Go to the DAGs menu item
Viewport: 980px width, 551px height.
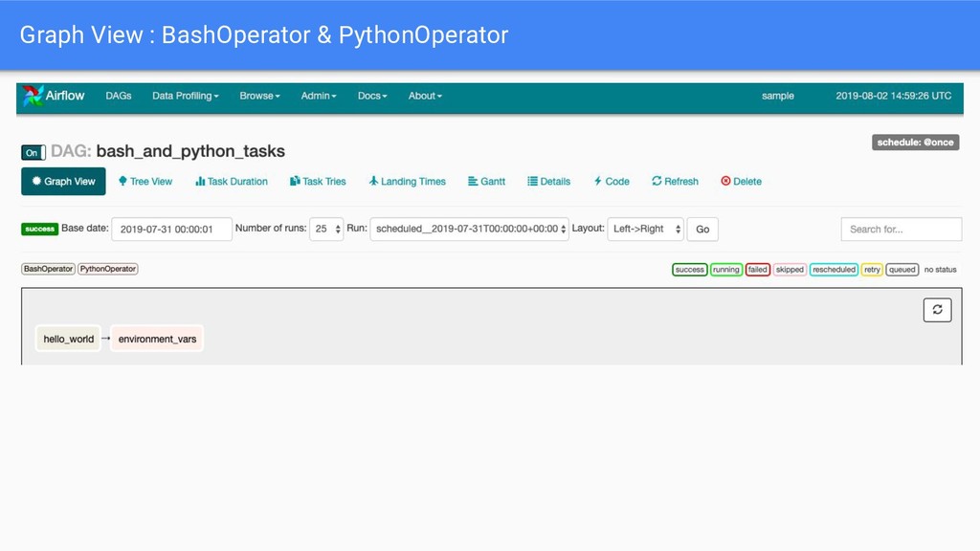[x=118, y=96]
